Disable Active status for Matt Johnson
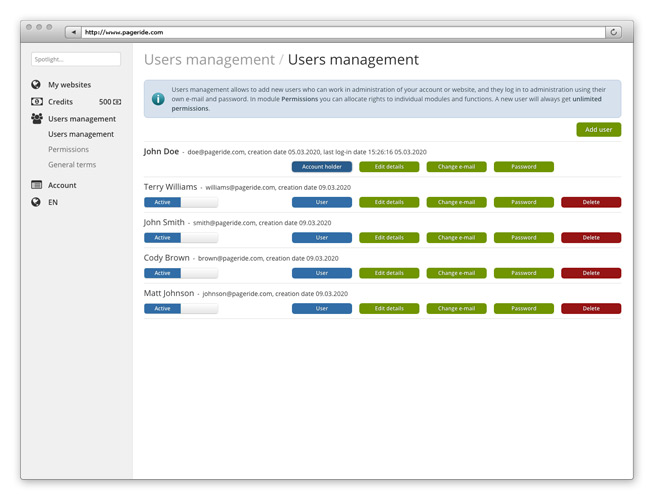 [x=180, y=309]
